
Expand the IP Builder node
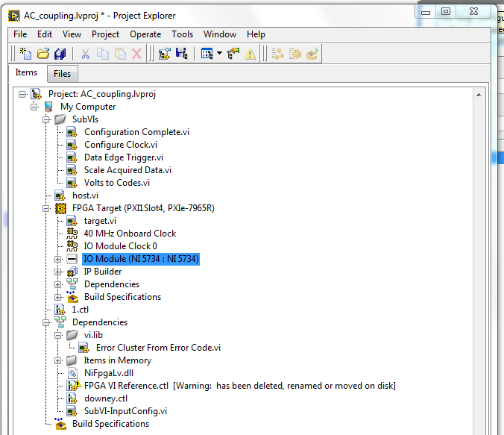[59, 272]
